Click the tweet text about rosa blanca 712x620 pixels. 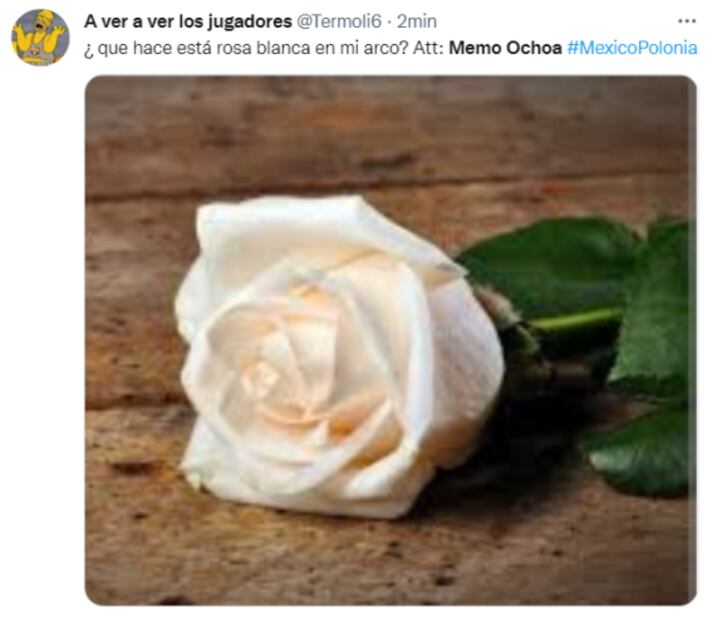pyautogui.click(x=391, y=48)
